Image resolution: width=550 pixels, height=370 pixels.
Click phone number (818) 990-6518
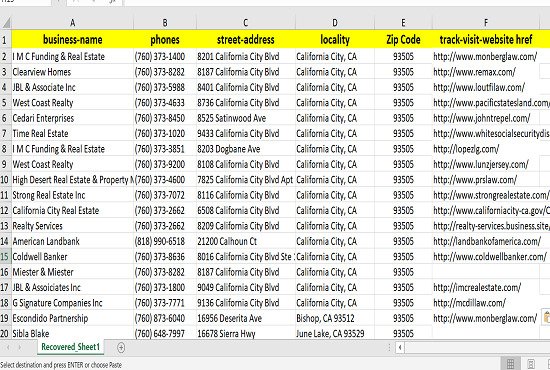[x=165, y=241]
